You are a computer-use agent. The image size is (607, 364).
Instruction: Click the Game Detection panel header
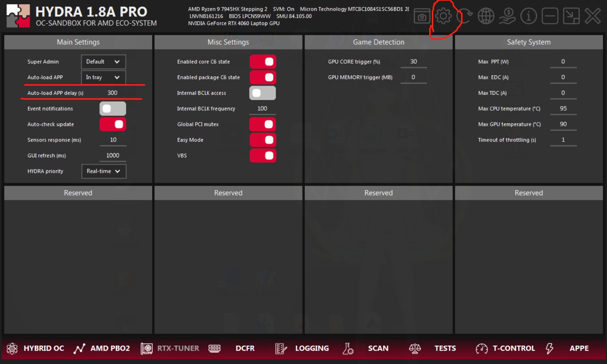(378, 42)
